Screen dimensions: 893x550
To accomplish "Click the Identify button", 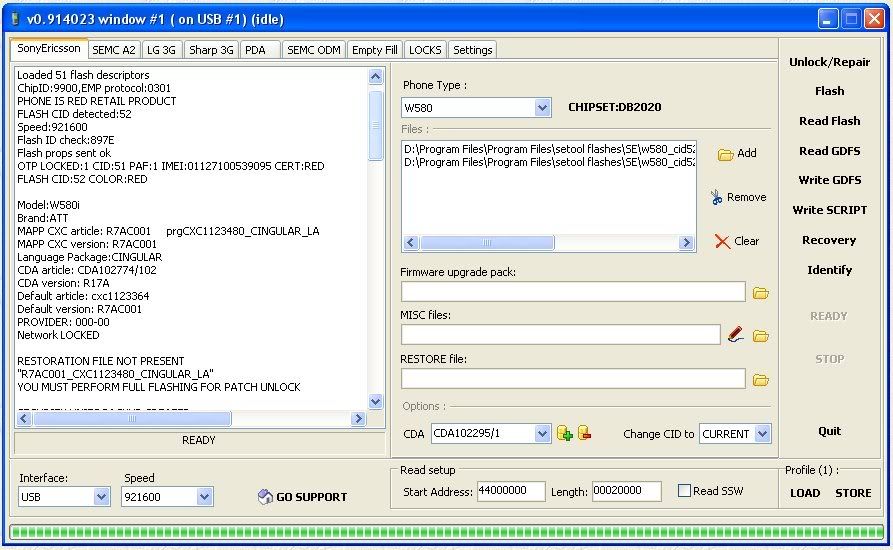I will [829, 270].
